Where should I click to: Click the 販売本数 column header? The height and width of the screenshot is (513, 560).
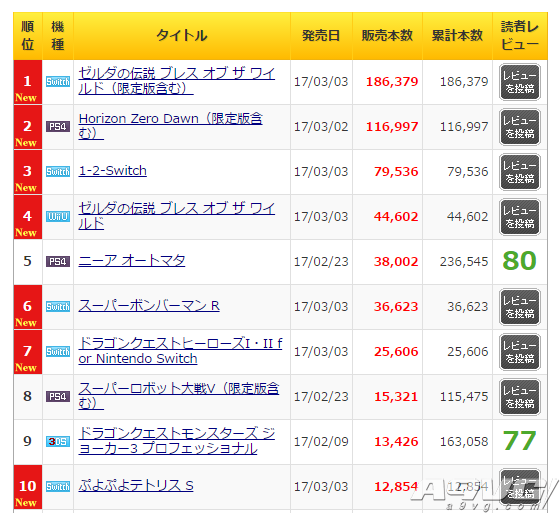(387, 36)
